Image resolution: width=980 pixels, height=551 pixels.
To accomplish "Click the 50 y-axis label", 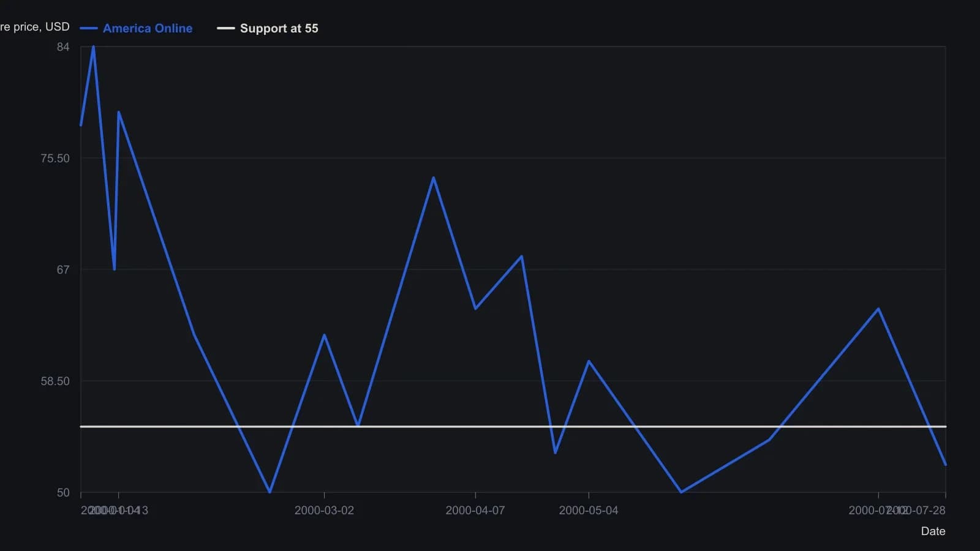I will [63, 493].
